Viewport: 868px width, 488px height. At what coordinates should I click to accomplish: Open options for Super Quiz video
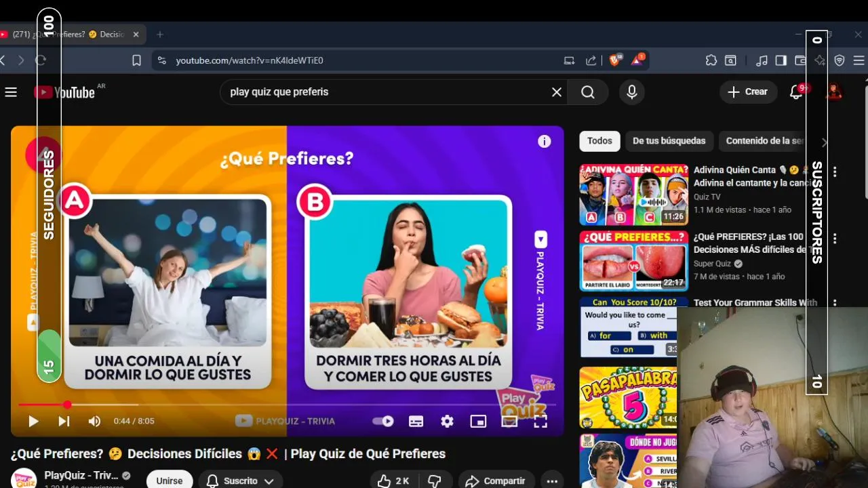pyautogui.click(x=835, y=239)
